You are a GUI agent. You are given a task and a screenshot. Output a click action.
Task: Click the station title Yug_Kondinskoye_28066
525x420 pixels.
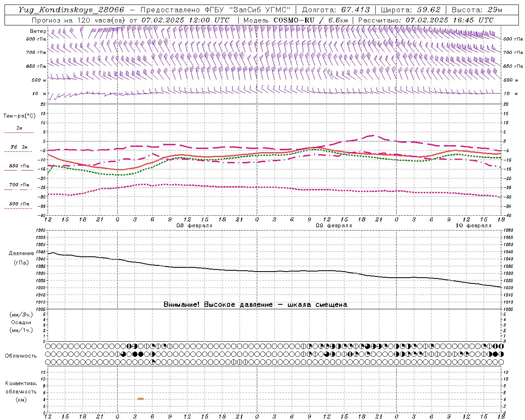71,10
